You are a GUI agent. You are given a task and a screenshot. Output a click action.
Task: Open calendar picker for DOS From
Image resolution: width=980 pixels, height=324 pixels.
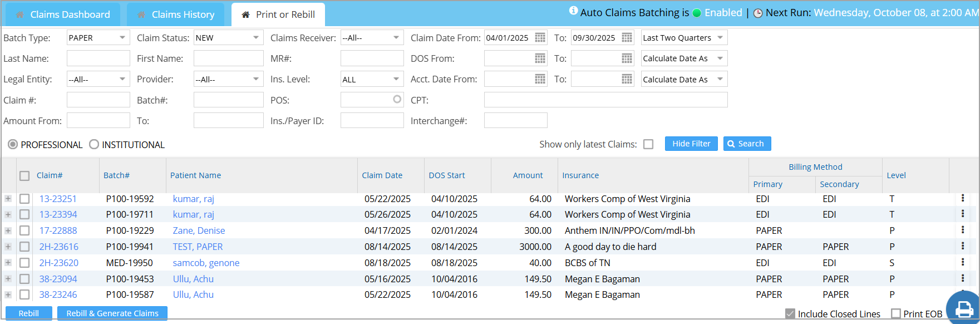(x=540, y=58)
